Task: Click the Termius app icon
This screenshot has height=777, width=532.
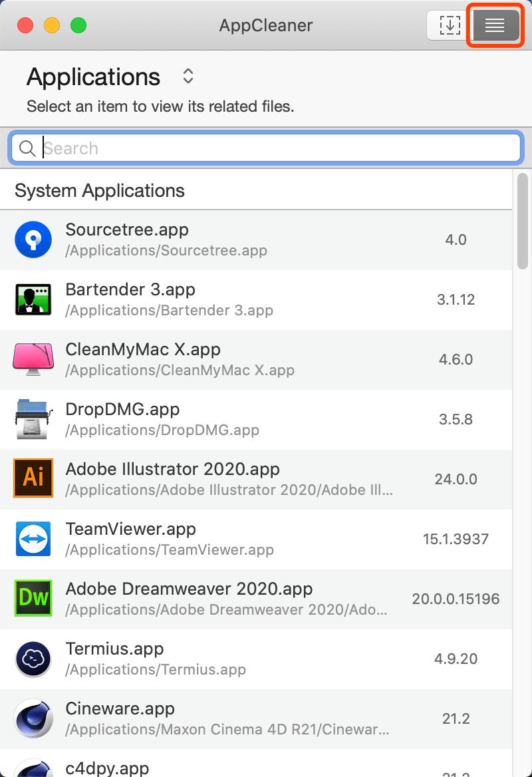Action: 33,659
